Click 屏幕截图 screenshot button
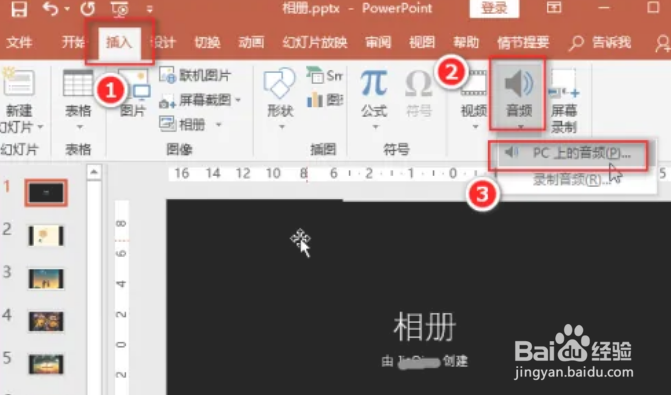Screen dimensions: 671x395 (x=195, y=100)
